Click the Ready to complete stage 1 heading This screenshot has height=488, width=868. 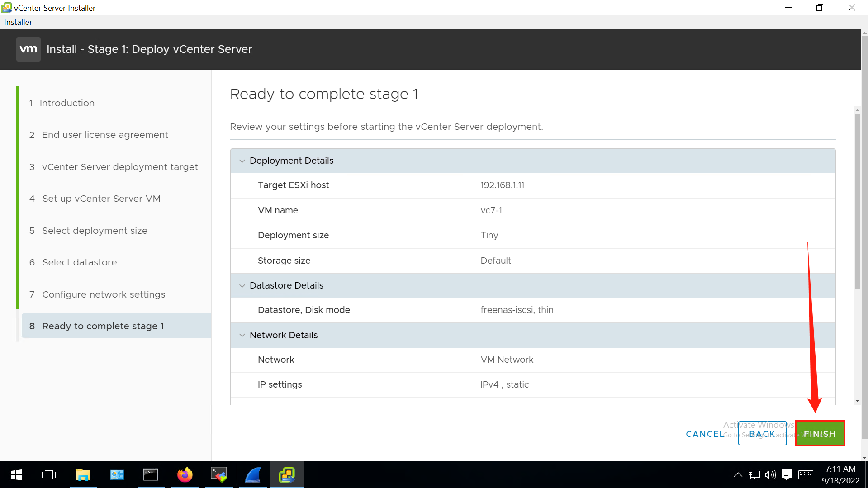tap(324, 94)
